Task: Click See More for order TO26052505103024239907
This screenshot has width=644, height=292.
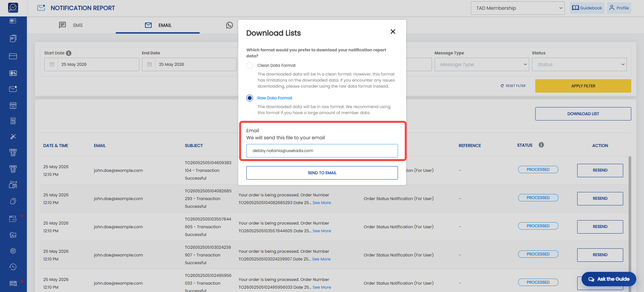Action: click(x=321, y=259)
